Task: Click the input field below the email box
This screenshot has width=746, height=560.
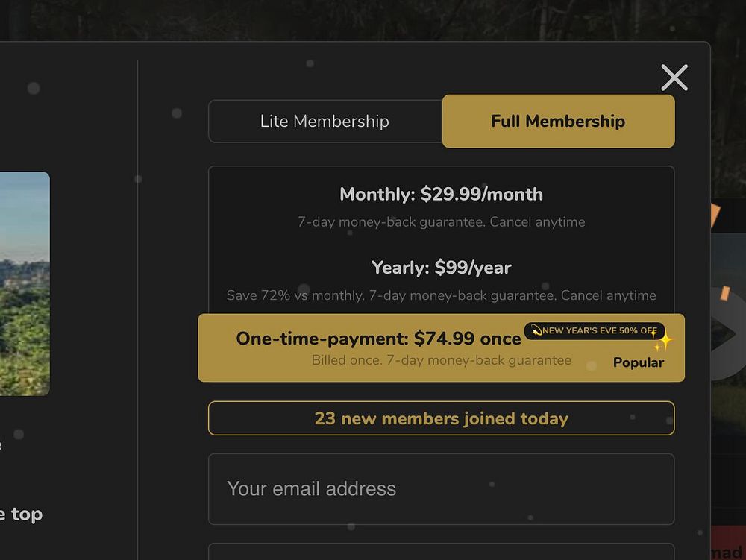Action: point(441,552)
